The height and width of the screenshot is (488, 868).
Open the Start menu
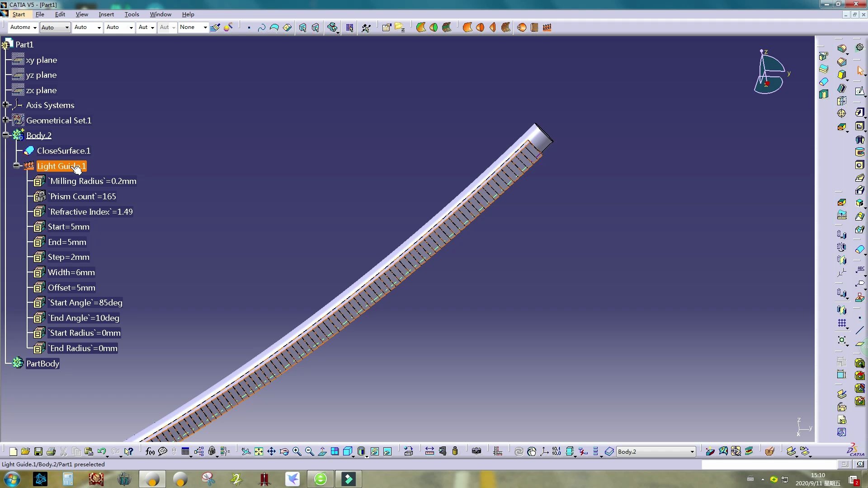click(19, 14)
